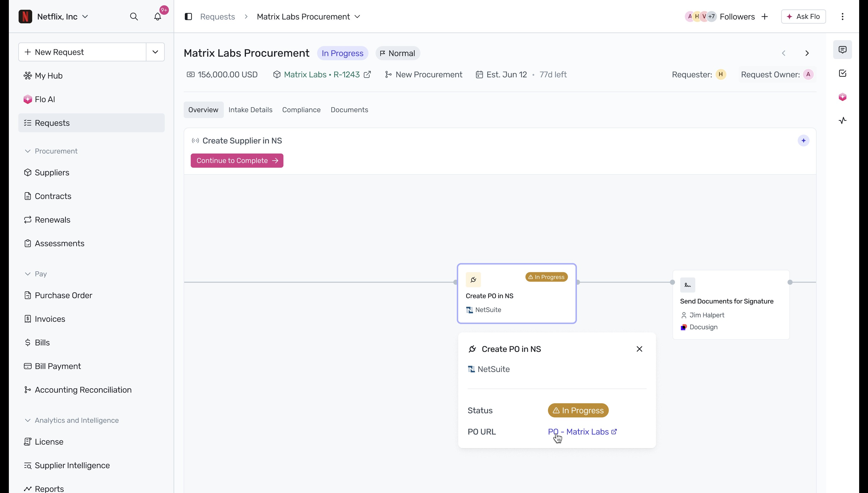Open Renewals in sidebar
This screenshot has width=868, height=493.
(x=92, y=220)
